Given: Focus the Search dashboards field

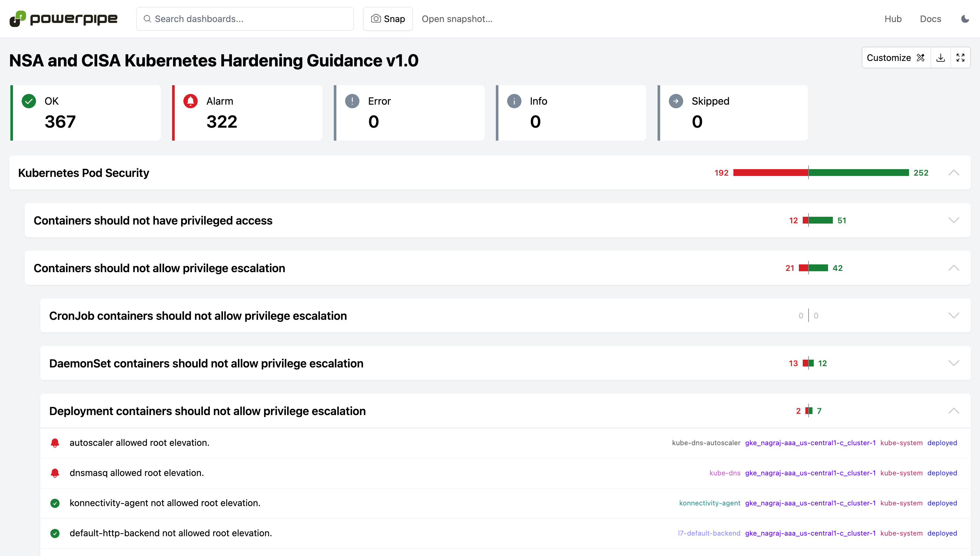Looking at the screenshot, I should pyautogui.click(x=245, y=19).
